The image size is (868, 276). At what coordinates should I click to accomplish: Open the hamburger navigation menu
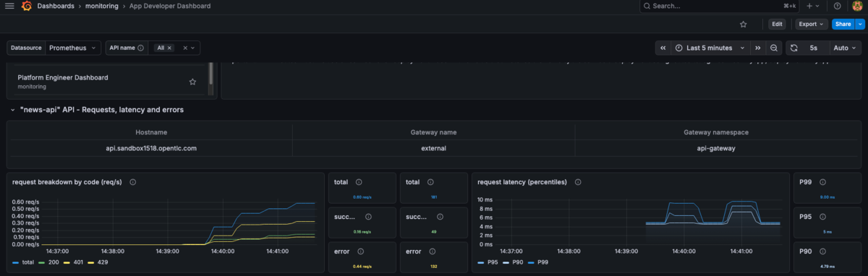pyautogui.click(x=9, y=6)
